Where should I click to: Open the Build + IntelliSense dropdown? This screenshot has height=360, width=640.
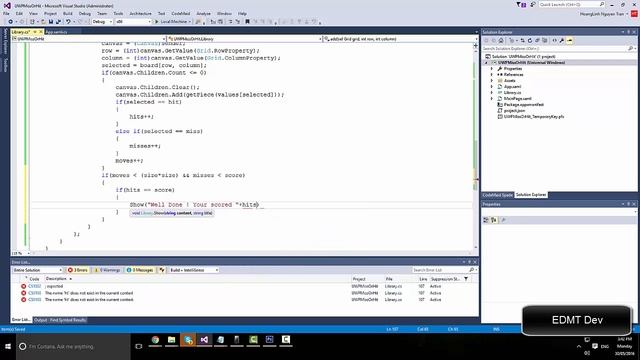(x=194, y=270)
